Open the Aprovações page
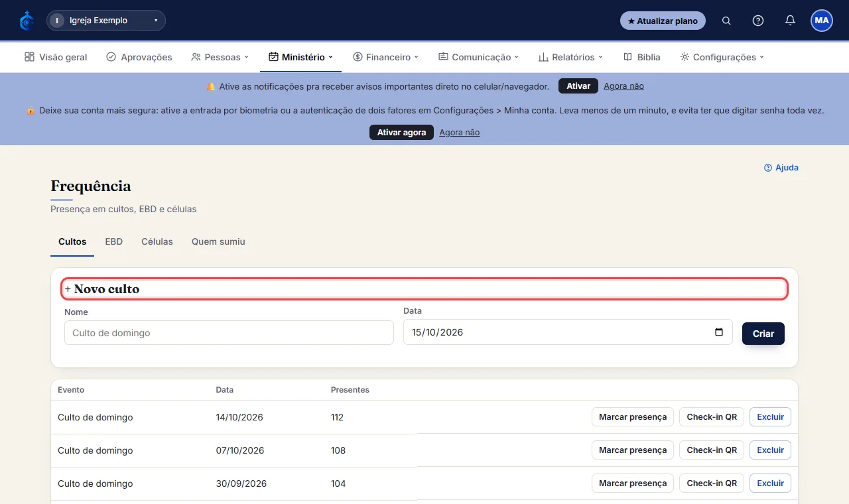 tap(139, 57)
